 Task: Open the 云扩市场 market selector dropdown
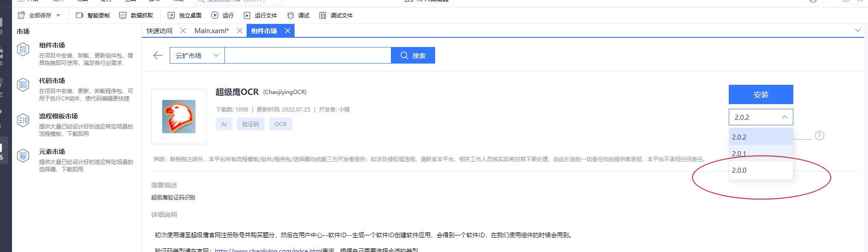pyautogui.click(x=197, y=56)
